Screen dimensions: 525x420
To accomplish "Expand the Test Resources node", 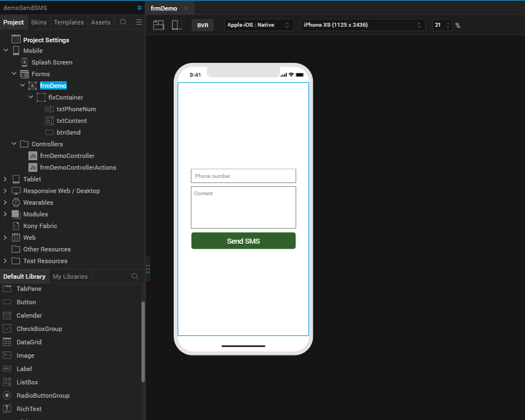I will [x=5, y=261].
